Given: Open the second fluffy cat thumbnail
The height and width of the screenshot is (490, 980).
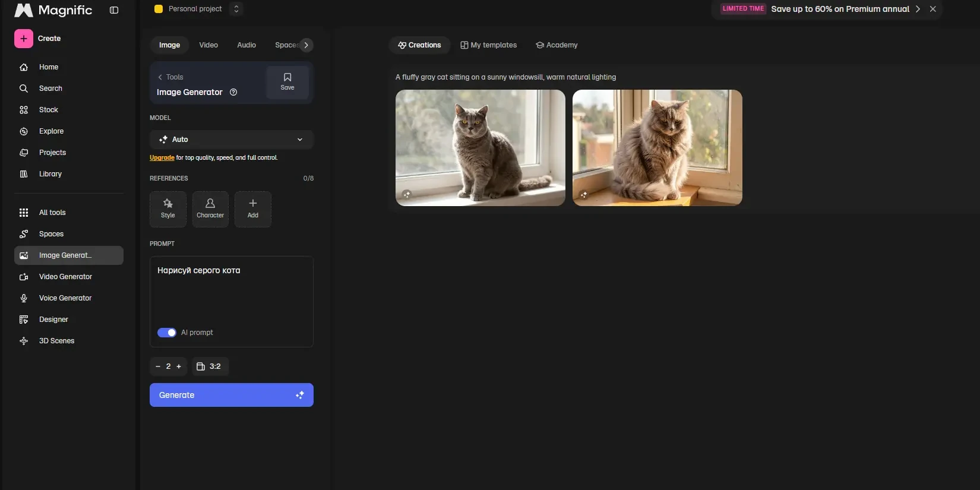Looking at the screenshot, I should [x=657, y=148].
